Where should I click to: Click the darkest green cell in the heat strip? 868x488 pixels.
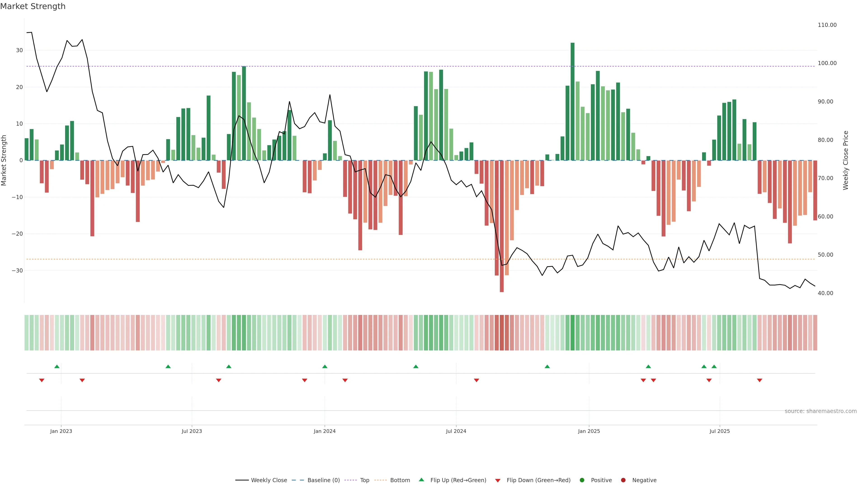[573, 332]
